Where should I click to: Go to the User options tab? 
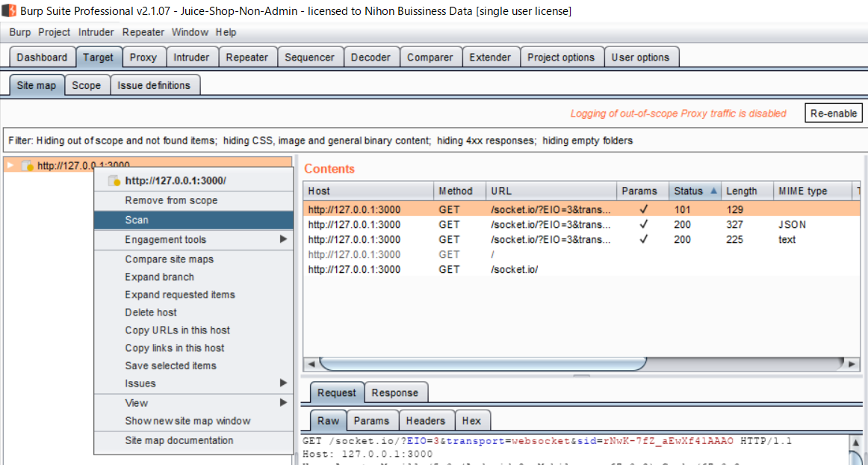point(640,57)
